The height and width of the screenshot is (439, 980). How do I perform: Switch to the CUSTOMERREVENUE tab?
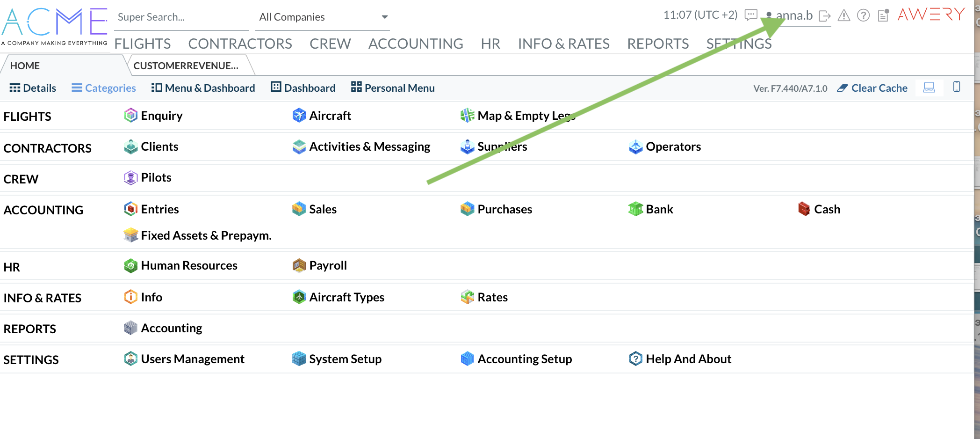[186, 66]
